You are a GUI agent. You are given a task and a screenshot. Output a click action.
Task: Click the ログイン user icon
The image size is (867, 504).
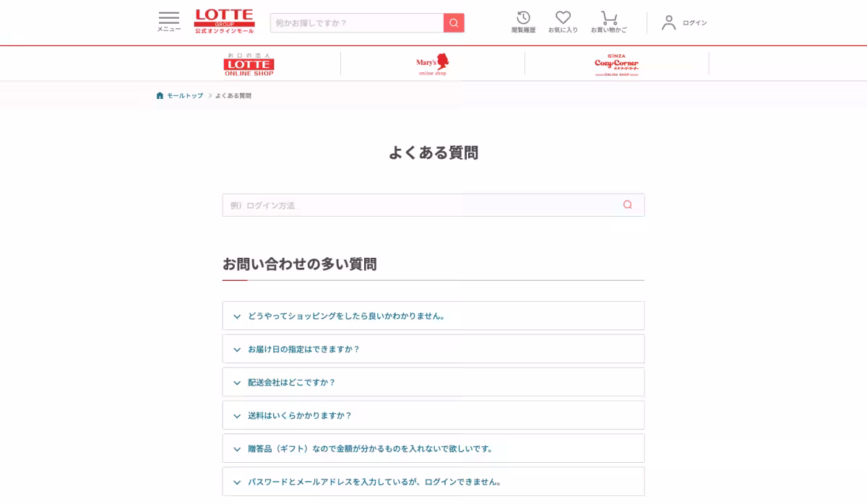(669, 23)
